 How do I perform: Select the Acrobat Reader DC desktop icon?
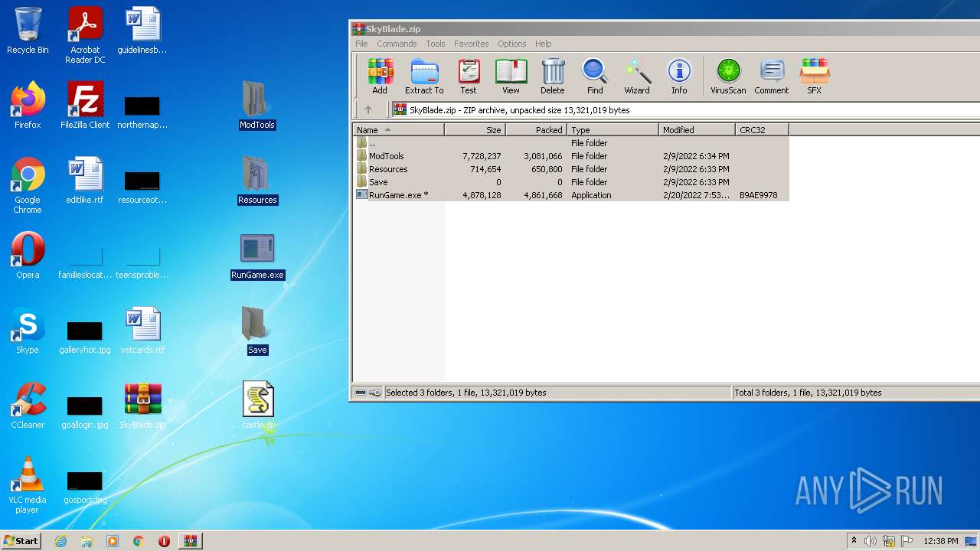85,35
